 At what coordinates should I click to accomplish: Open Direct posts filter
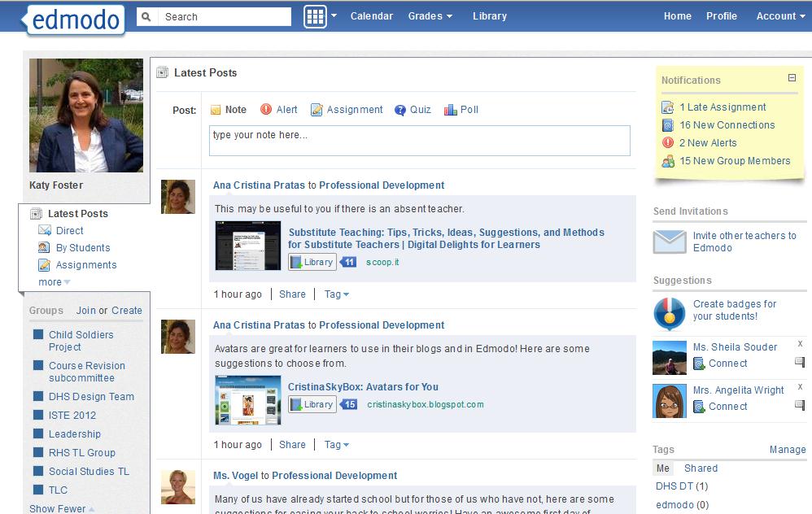[61, 230]
